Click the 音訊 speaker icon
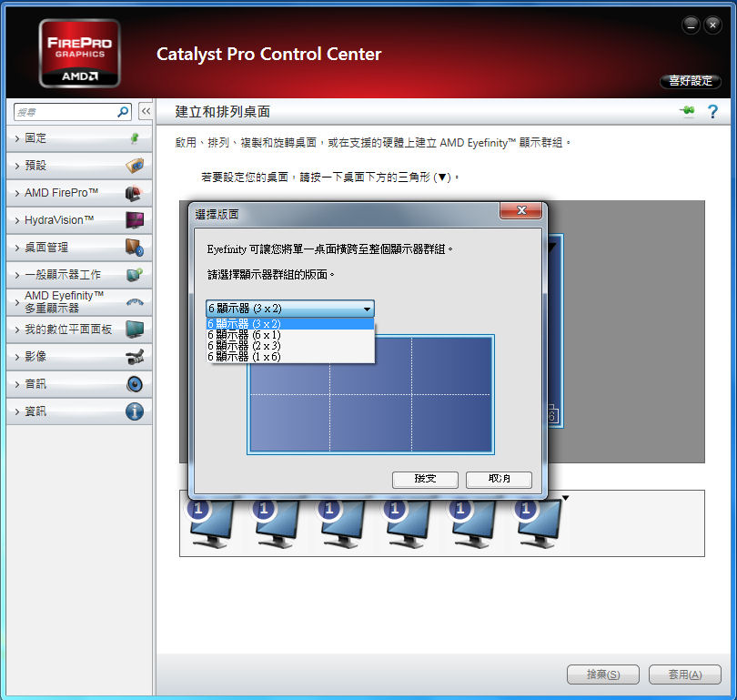 (x=135, y=384)
